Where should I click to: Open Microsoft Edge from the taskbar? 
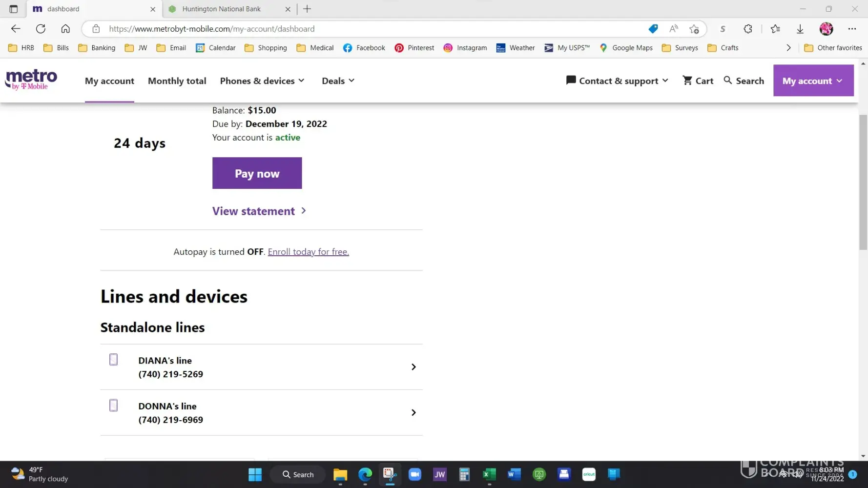point(365,474)
